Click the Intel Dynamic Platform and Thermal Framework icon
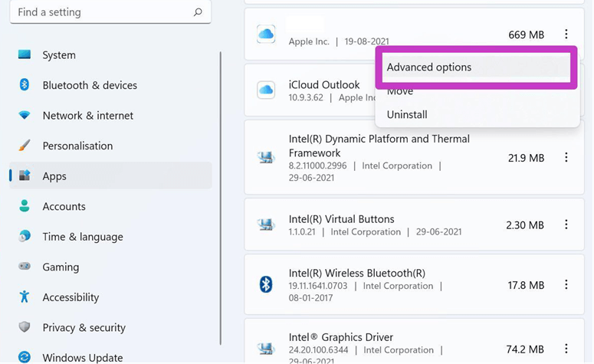 tap(266, 157)
